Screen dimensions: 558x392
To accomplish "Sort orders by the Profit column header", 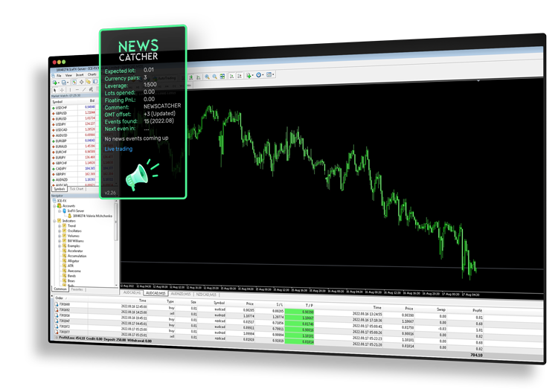I will (x=477, y=310).
